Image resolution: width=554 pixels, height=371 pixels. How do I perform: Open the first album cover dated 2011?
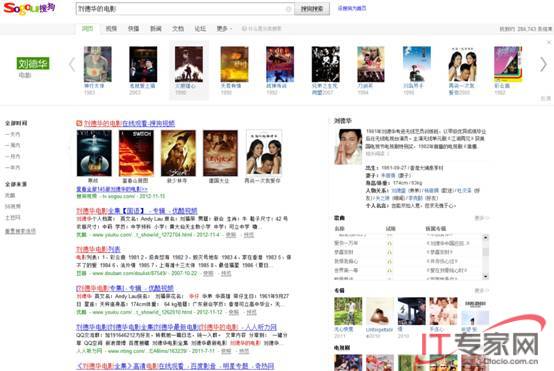pos(348,311)
